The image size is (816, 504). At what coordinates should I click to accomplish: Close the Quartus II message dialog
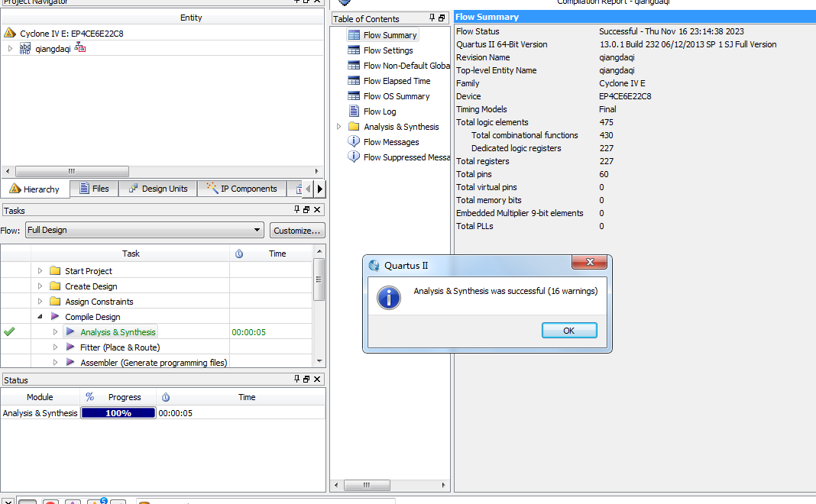pyautogui.click(x=589, y=262)
